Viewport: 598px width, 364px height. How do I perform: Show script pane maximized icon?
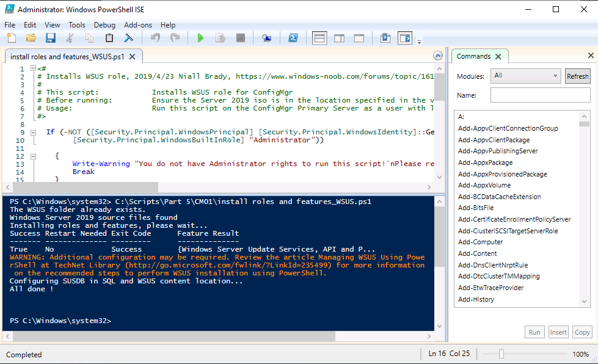tap(359, 38)
